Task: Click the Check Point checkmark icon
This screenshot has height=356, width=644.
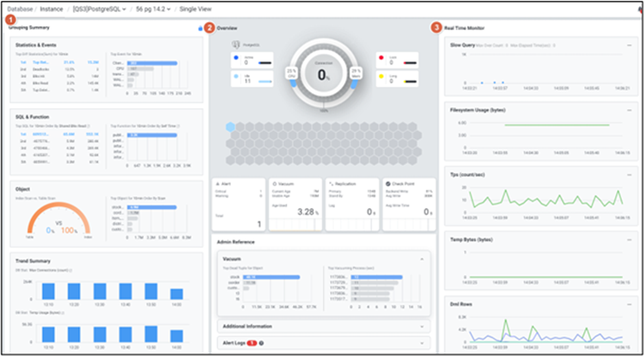Action: [x=388, y=183]
